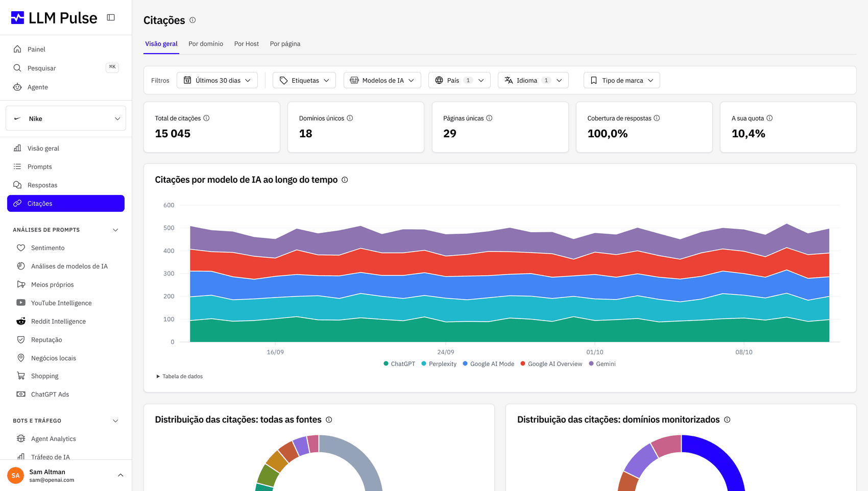Toggle Perplexity series in chart legend
Image resolution: width=868 pixels, height=491 pixels.
(439, 364)
